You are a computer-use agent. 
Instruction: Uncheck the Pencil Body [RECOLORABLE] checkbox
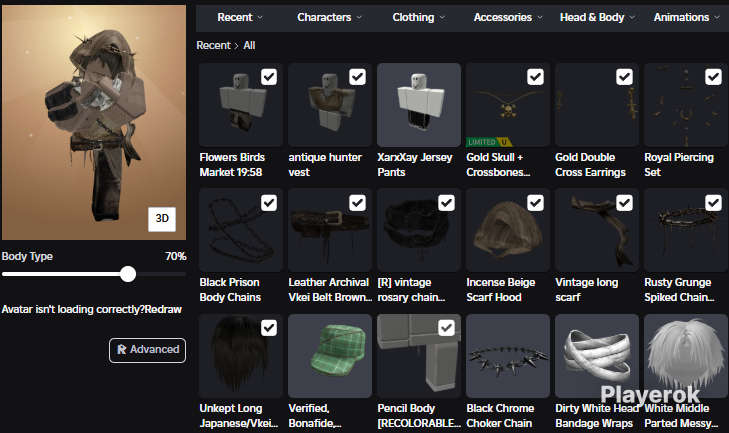[x=447, y=328]
